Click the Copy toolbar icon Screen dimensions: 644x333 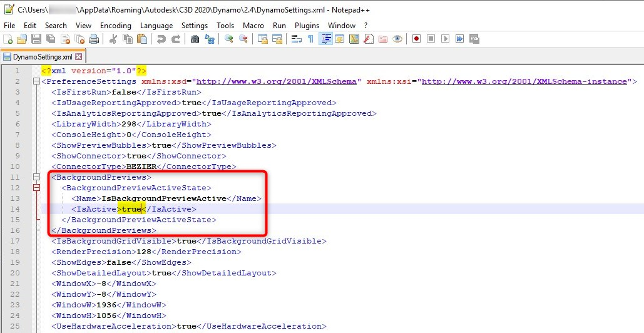128,39
